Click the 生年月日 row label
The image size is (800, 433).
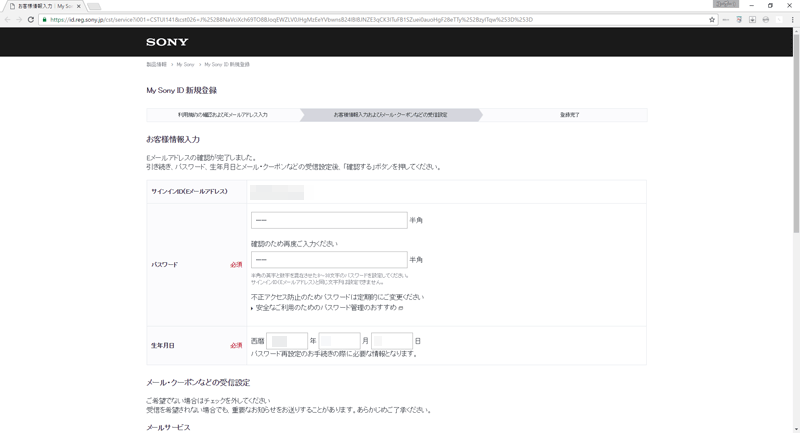(x=163, y=345)
